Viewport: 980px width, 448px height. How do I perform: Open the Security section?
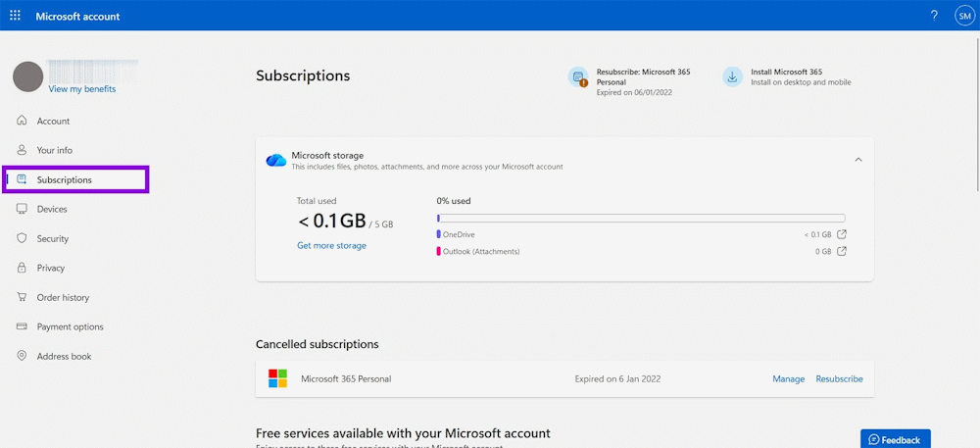53,238
